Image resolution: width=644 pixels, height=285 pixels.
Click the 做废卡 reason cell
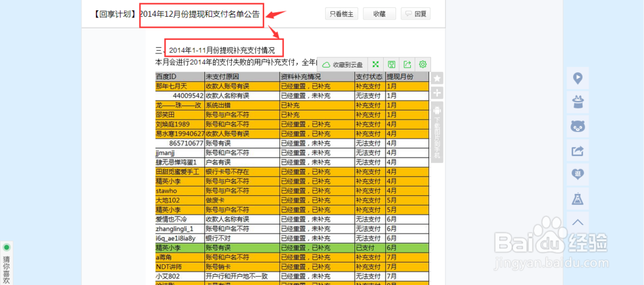[x=242, y=201]
